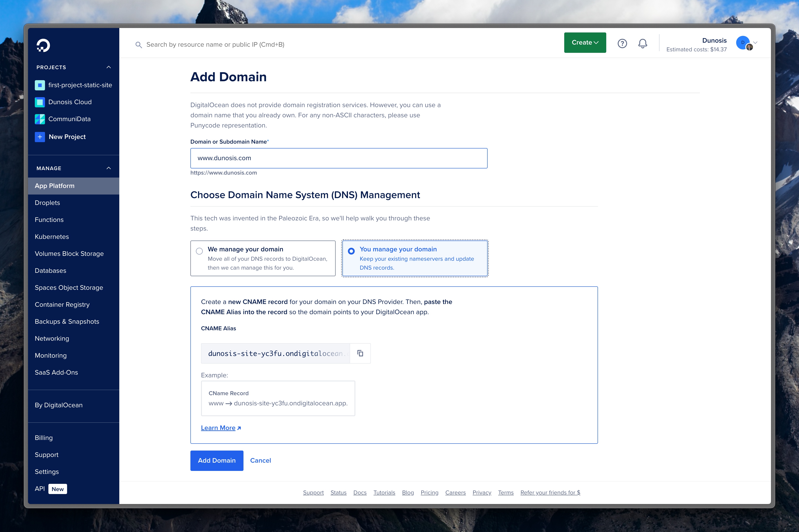
Task: Collapse the Projects sidebar section
Action: point(109,67)
